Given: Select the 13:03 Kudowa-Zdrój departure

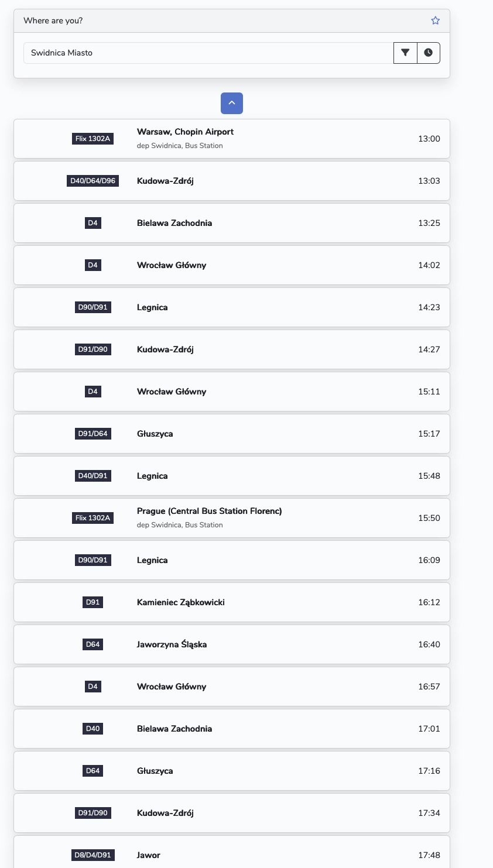Looking at the screenshot, I should (x=232, y=181).
